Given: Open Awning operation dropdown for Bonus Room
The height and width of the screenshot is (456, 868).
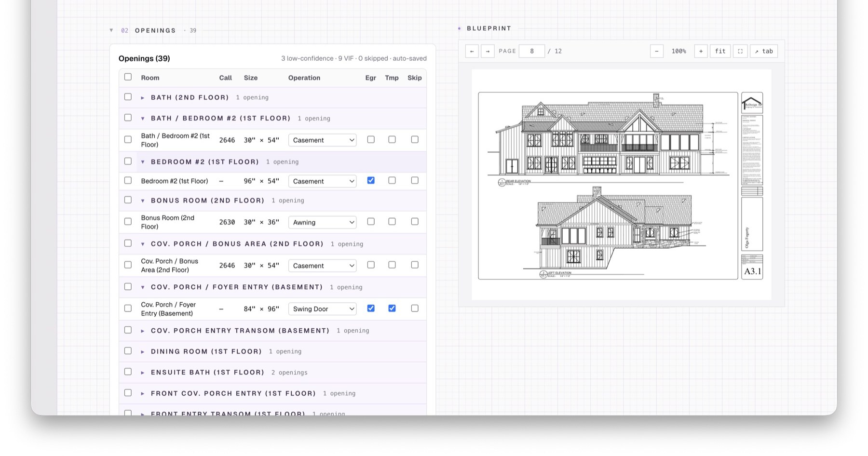Looking at the screenshot, I should (322, 222).
